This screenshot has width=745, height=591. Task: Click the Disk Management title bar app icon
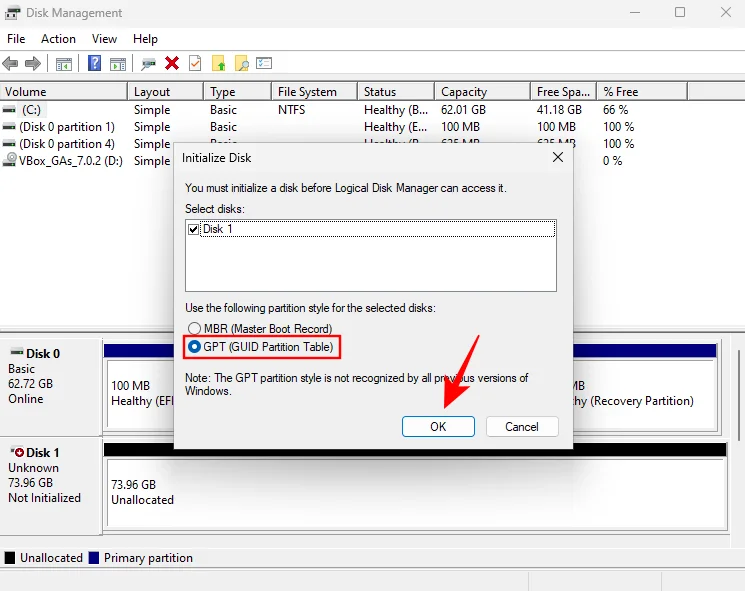pos(12,13)
